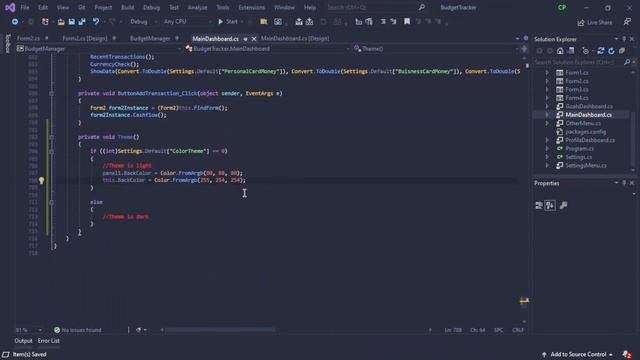This screenshot has height=360, width=640.
Task: Open the vertical Toolbox tab
Action: point(7,44)
